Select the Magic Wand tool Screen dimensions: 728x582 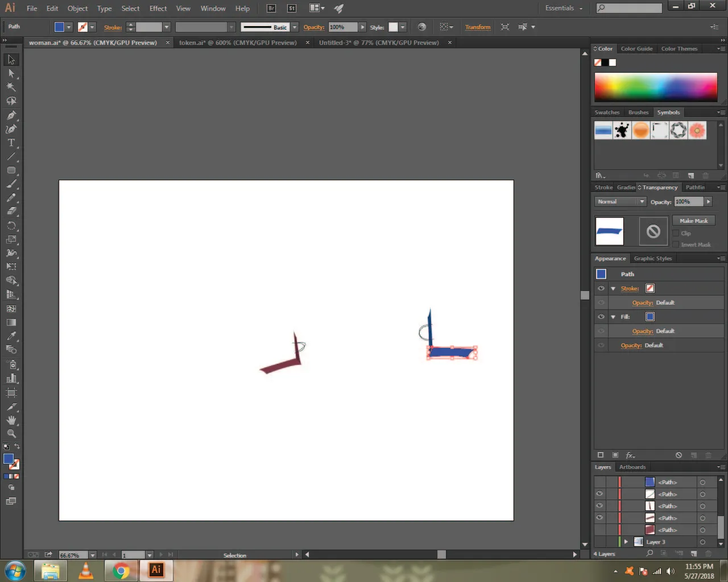(11, 87)
